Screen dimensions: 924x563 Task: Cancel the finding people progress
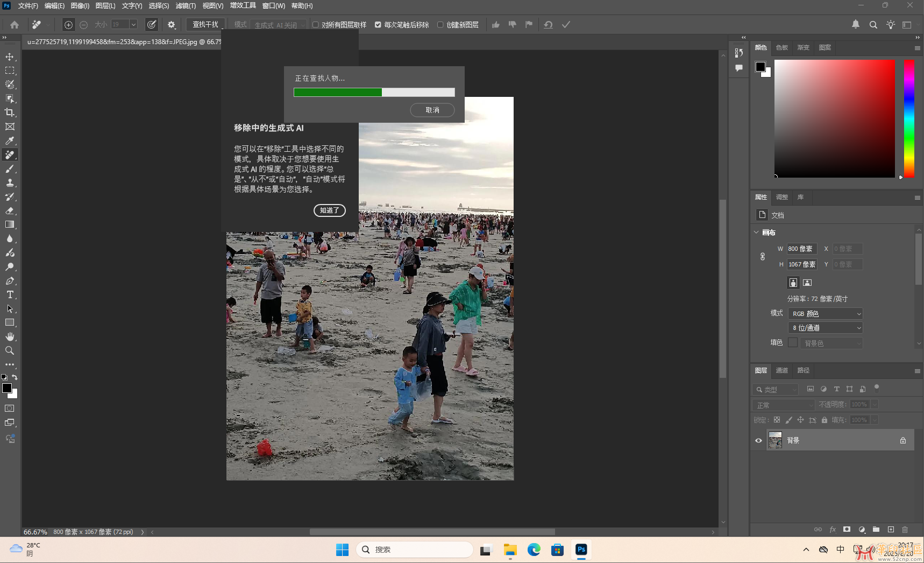coord(432,110)
